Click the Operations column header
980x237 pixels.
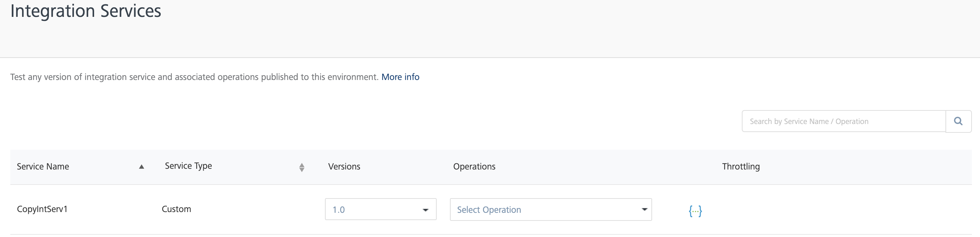click(x=474, y=166)
